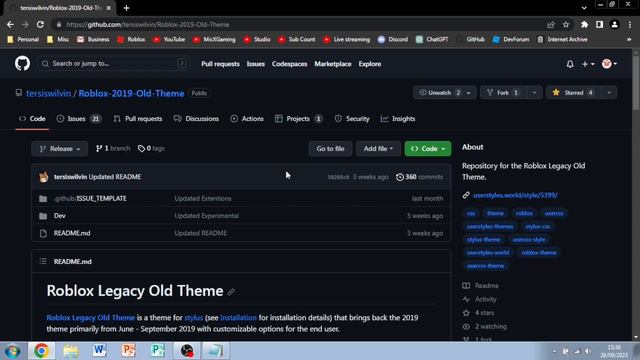Open the Chrome three-dot menu
The image size is (640, 360).
630,24
